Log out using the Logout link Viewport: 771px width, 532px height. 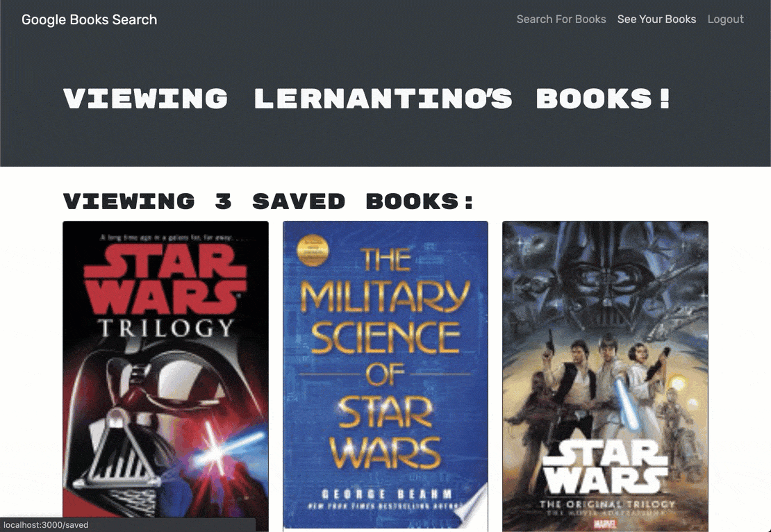[725, 19]
